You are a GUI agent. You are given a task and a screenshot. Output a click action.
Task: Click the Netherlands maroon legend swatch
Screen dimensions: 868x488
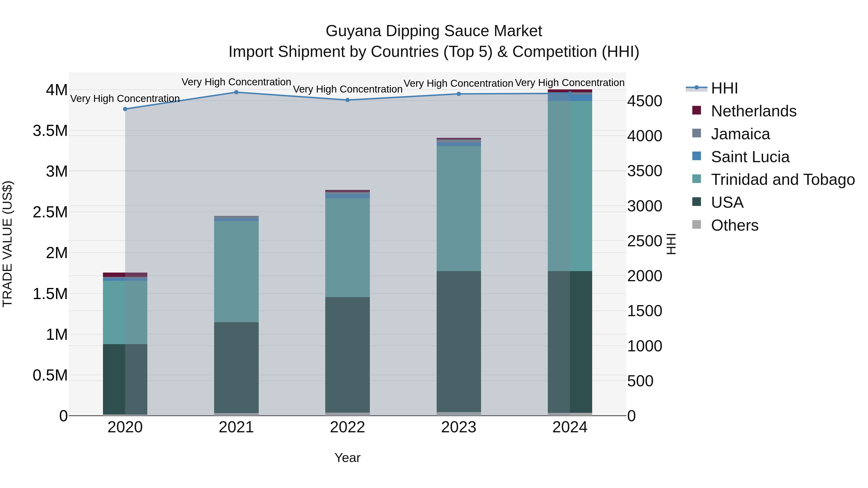click(x=697, y=110)
